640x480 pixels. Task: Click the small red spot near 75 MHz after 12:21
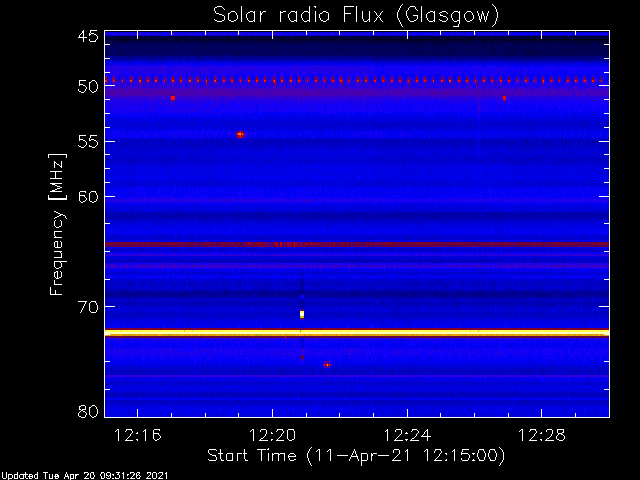click(x=327, y=364)
